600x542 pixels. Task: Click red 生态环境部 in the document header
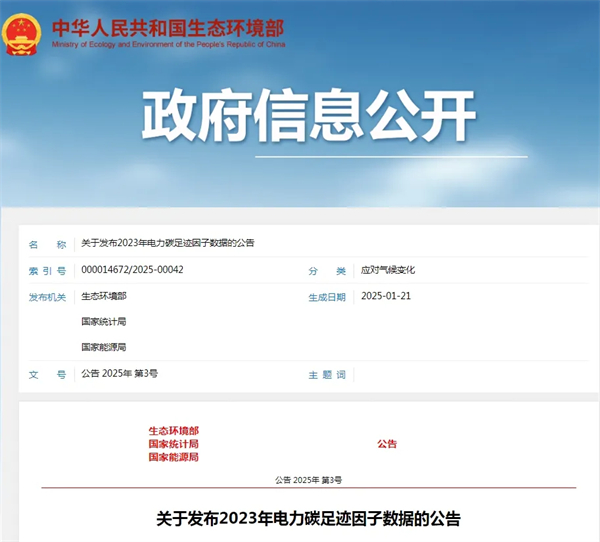pos(174,431)
